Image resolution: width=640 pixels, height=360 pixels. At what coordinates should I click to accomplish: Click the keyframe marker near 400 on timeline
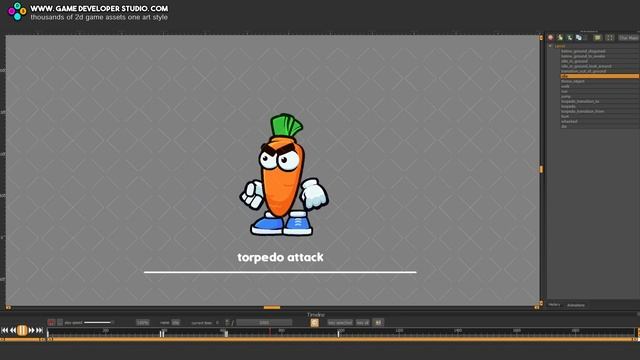[x=162, y=333]
